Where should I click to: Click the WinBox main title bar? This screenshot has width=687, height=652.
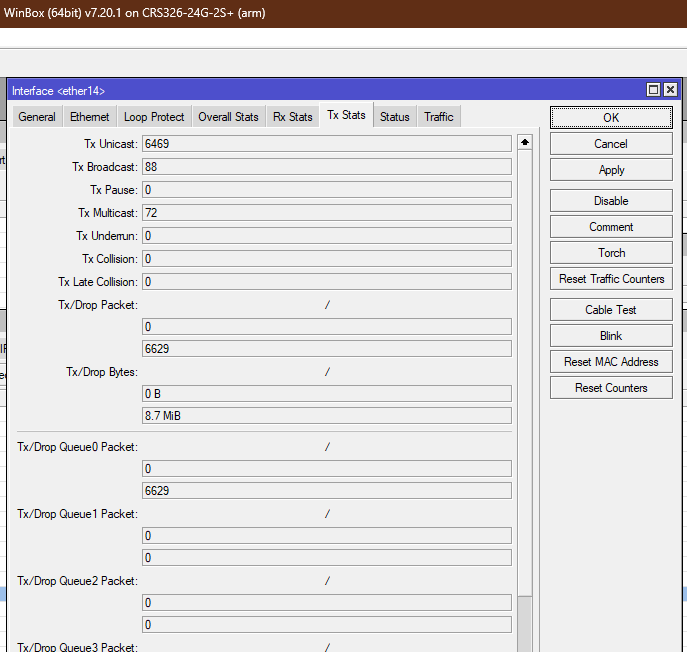[x=344, y=13]
